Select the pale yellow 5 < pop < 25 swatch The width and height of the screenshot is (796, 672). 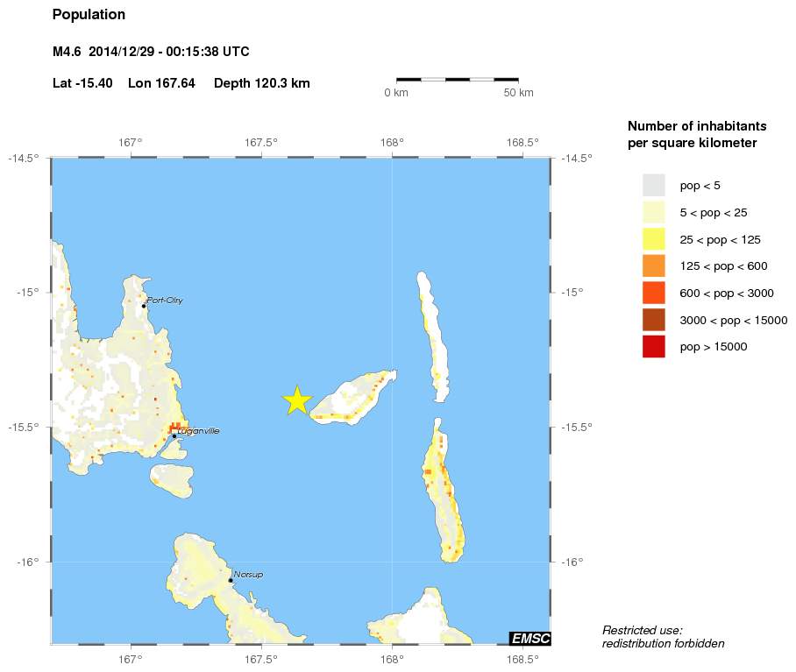tap(654, 212)
